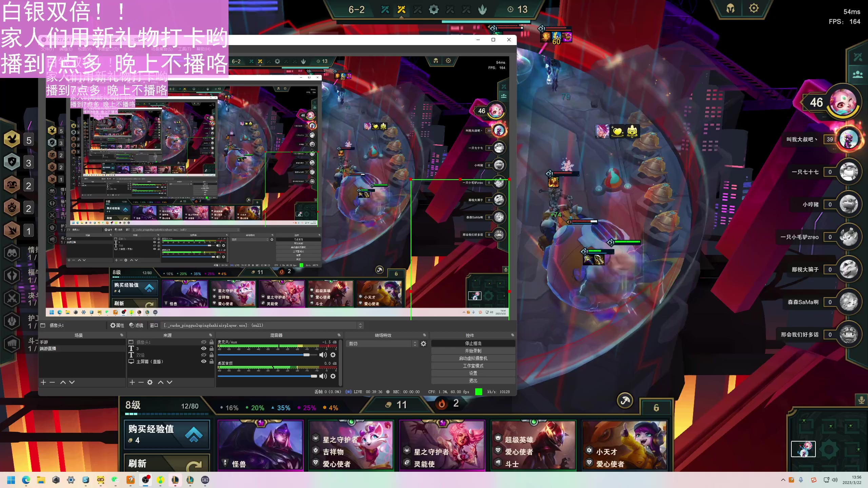Show hidden system tray icons chevron
Viewport: 868px width, 488px height.
783,480
